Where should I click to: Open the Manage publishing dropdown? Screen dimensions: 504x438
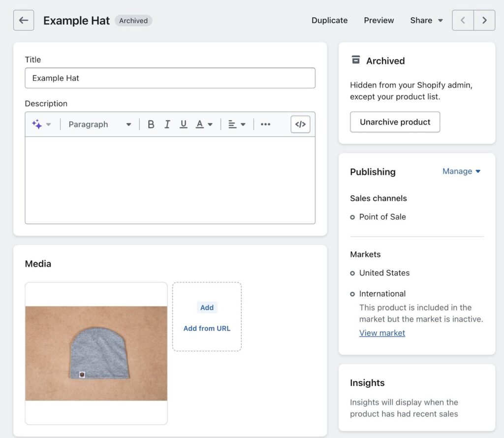tap(461, 171)
